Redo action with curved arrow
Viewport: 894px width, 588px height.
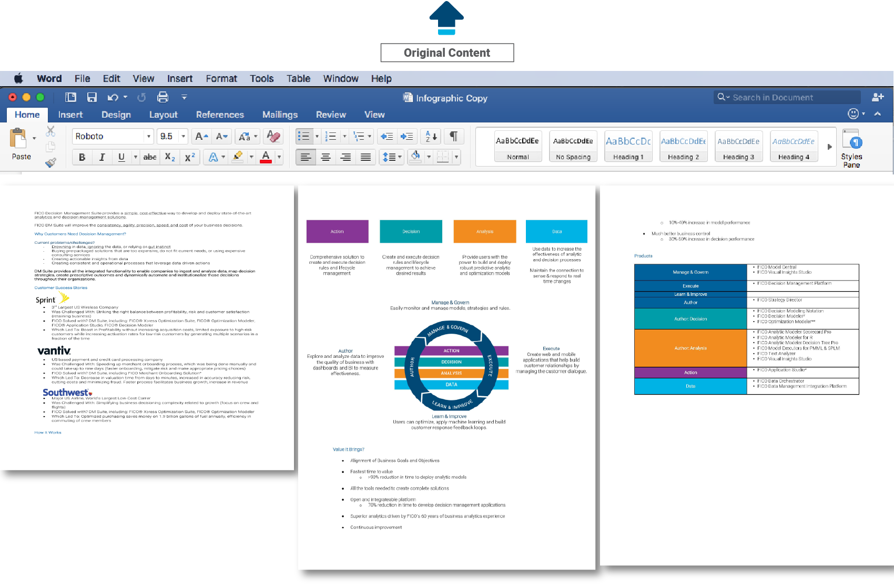click(141, 97)
